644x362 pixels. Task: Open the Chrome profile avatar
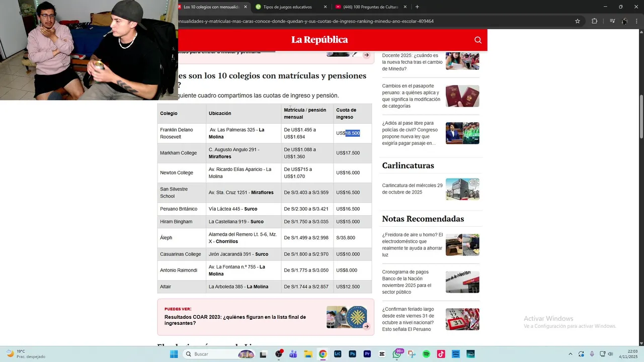624,21
